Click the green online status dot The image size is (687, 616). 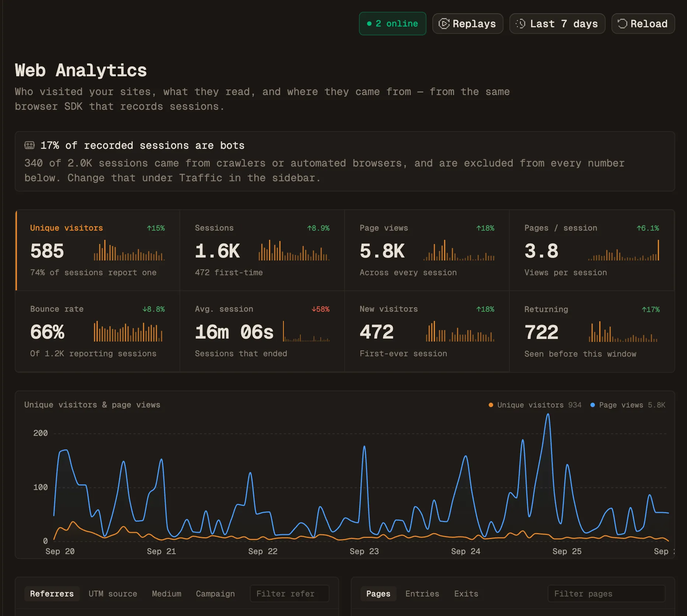(369, 24)
